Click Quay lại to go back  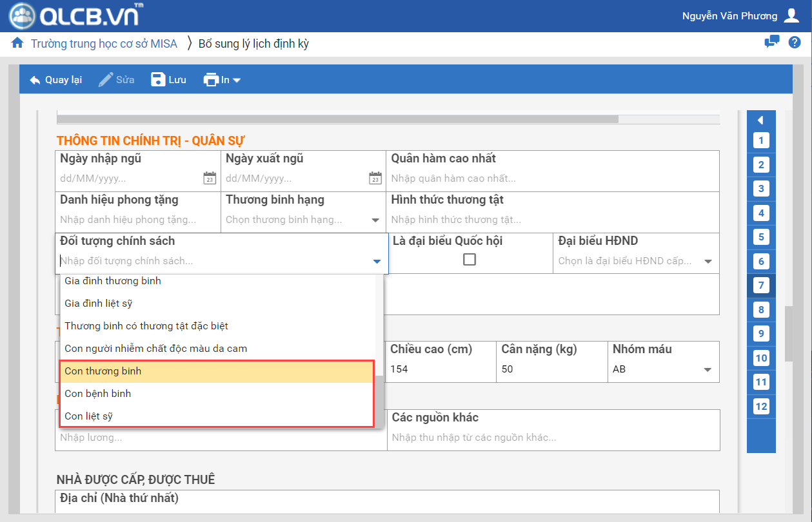[x=56, y=80]
